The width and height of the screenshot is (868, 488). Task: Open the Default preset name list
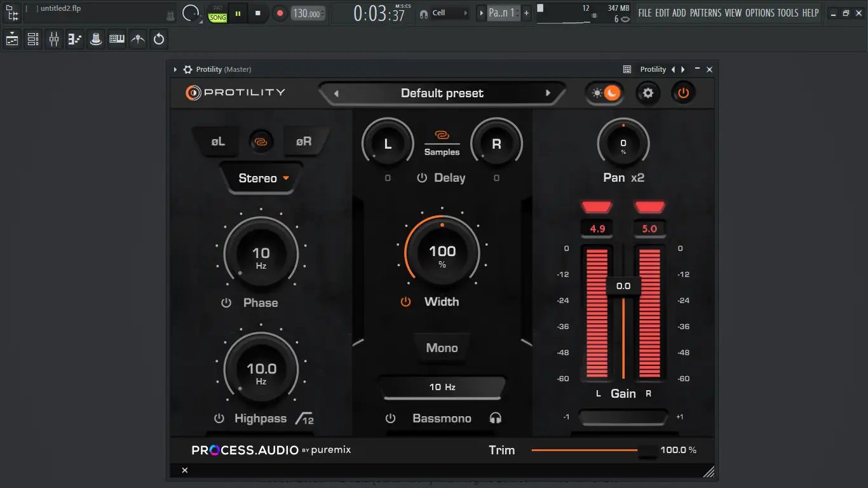point(442,93)
